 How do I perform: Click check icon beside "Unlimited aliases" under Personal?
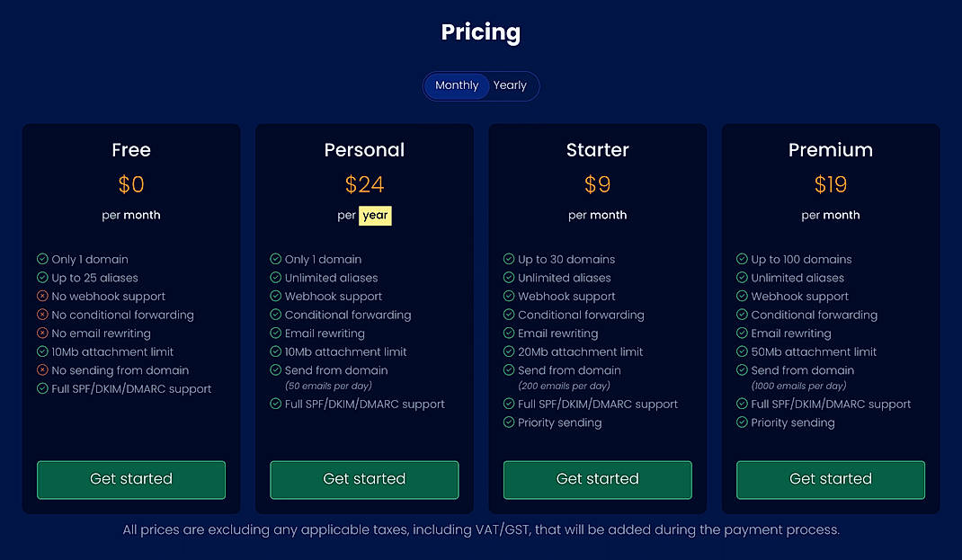tap(274, 277)
